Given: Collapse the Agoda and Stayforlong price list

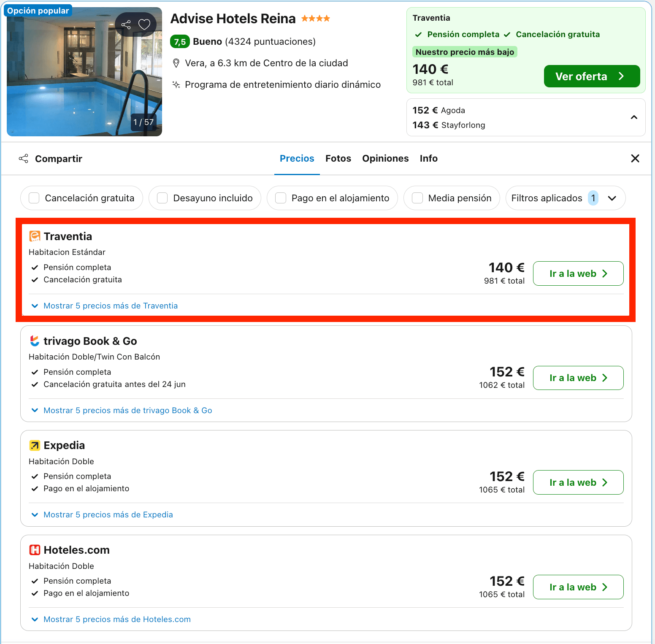Looking at the screenshot, I should (634, 117).
